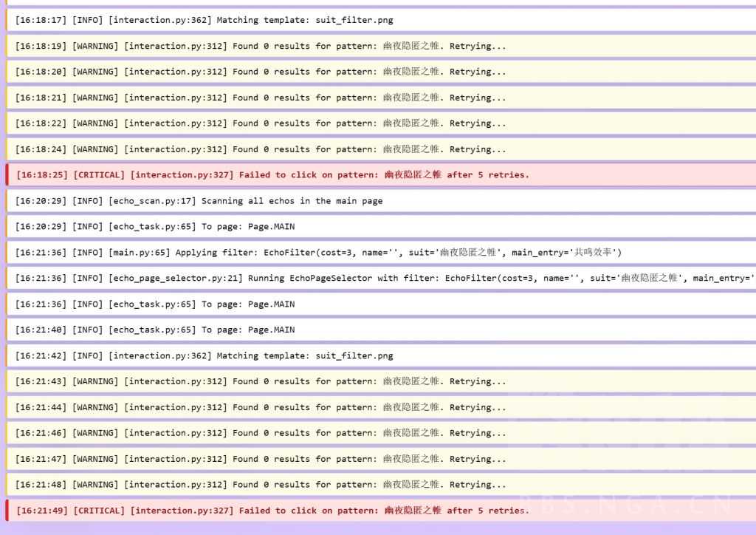Click the 16:21:40 'To page: Page.MAIN' entry
Screen dimensions: 756x535
(155, 330)
